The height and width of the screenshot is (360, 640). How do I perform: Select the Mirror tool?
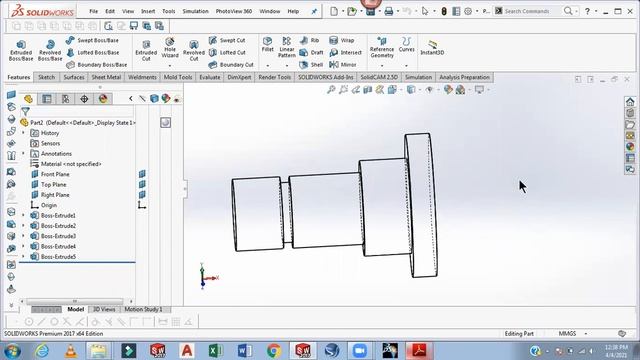pos(343,64)
